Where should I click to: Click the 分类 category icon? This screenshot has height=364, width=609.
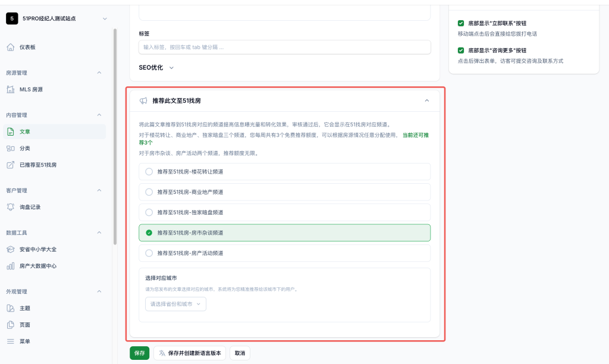11,149
